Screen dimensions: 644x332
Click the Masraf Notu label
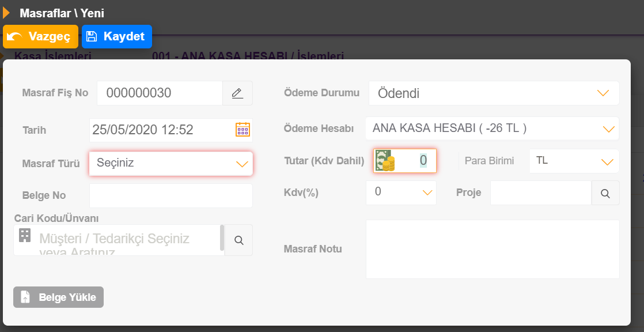click(x=313, y=249)
